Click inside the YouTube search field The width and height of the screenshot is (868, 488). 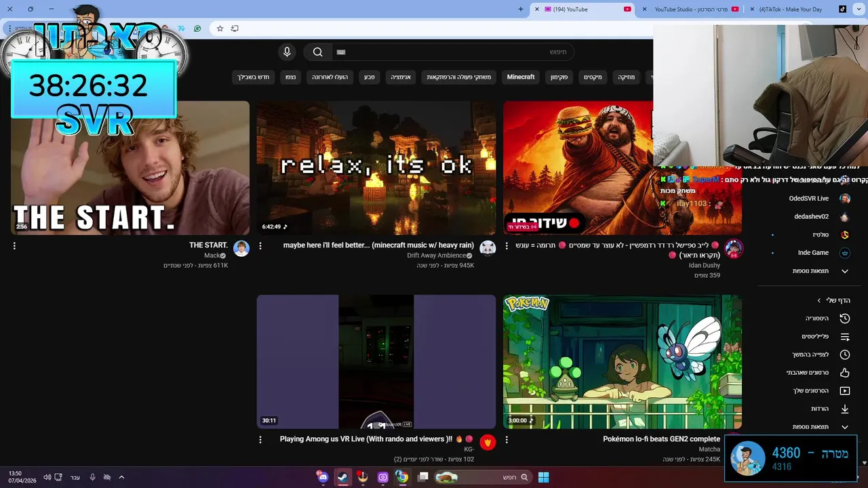point(452,52)
